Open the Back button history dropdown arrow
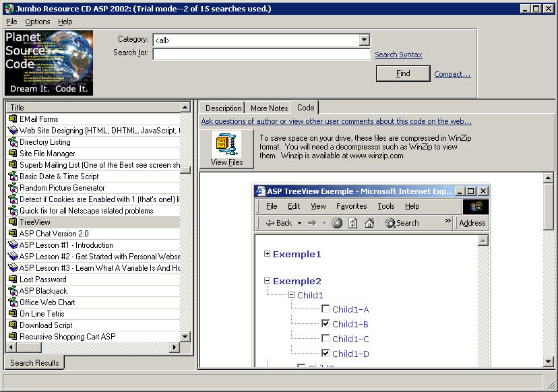 click(299, 223)
